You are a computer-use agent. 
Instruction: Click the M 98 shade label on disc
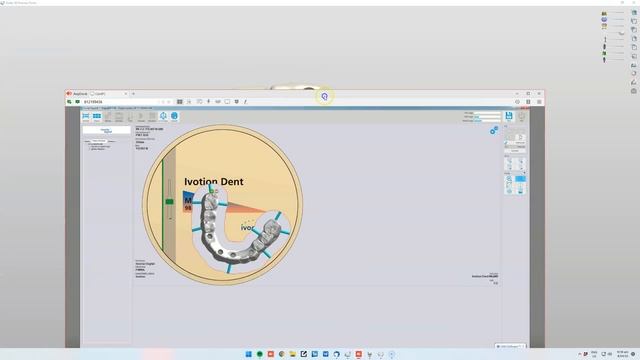click(x=187, y=203)
